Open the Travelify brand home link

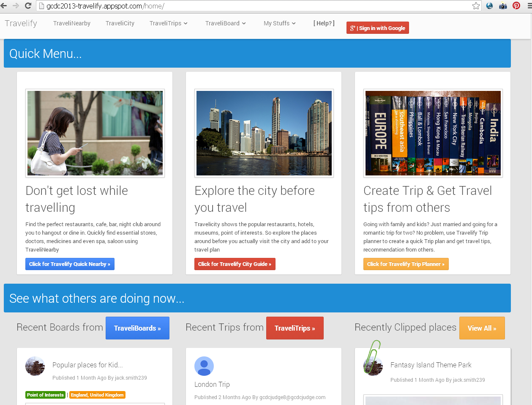tap(21, 23)
